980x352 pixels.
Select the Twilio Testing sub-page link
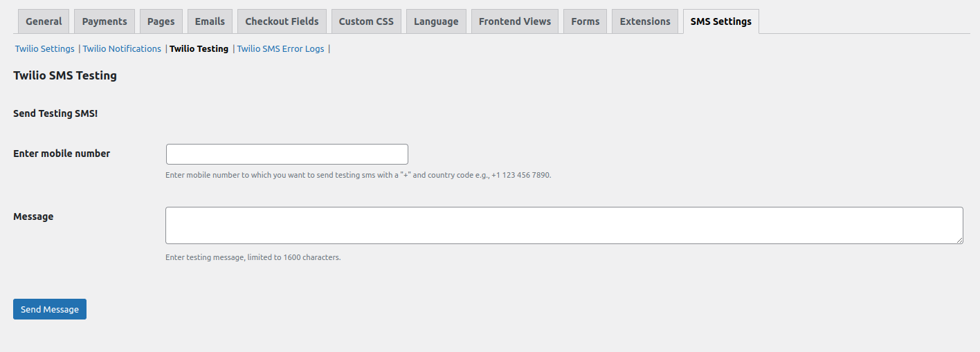[199, 49]
